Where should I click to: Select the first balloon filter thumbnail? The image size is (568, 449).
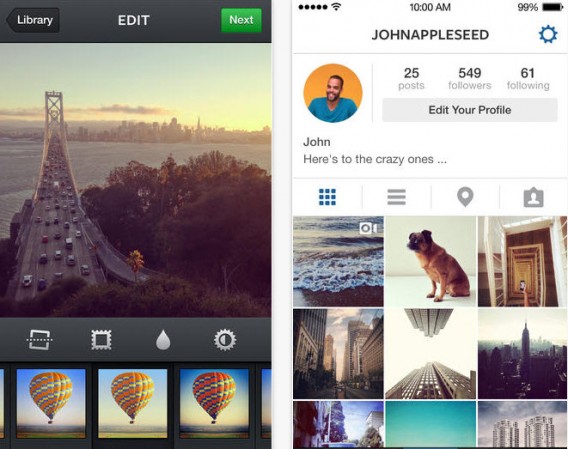[x=51, y=403]
